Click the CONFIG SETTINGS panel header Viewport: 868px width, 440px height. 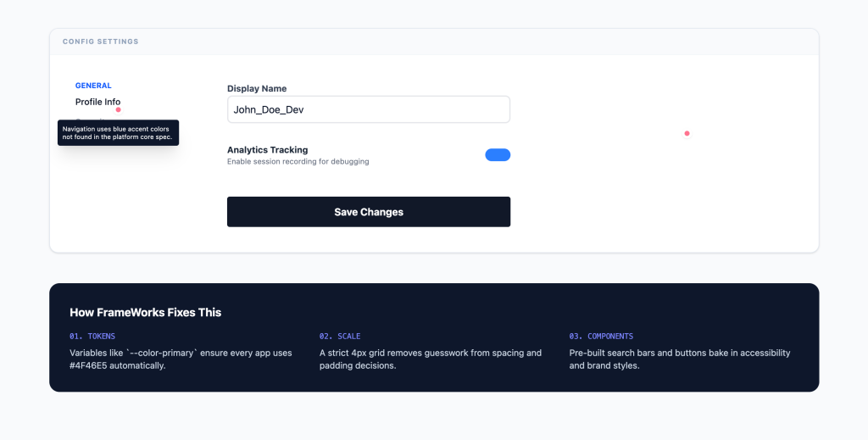(101, 42)
